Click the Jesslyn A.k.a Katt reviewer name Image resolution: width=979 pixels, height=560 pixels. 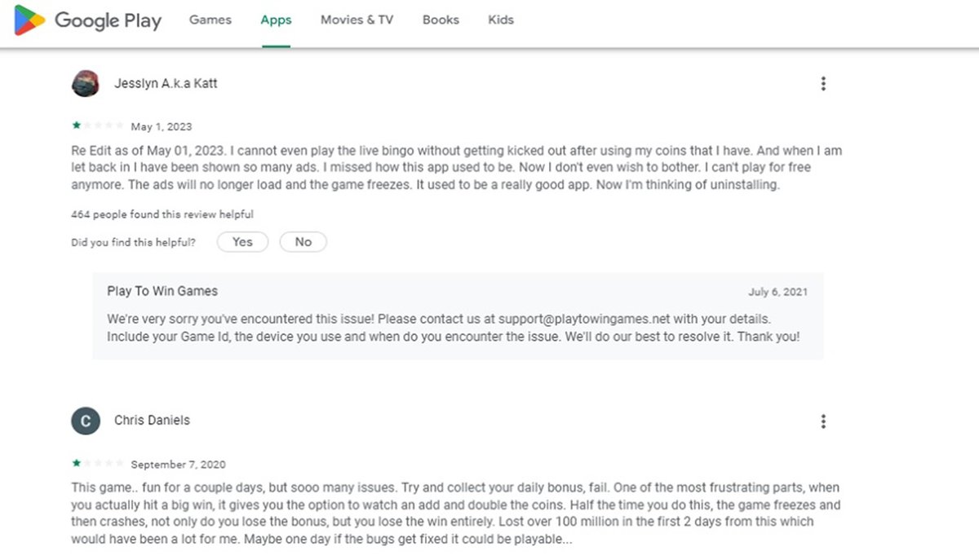(166, 83)
